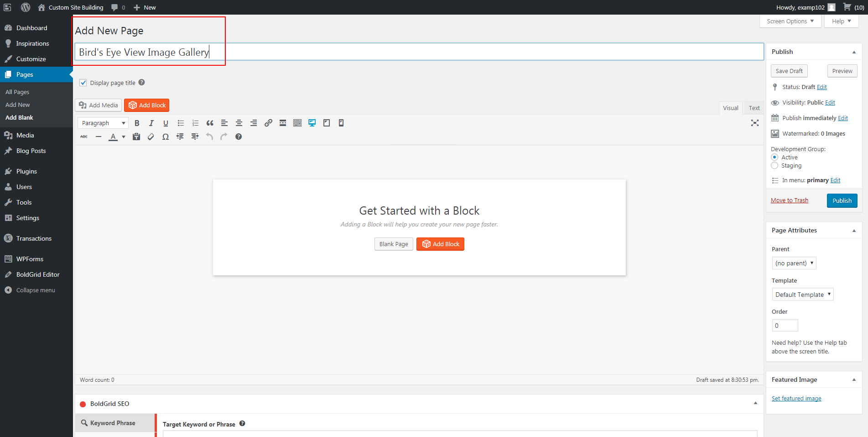Click the Save Draft button
The image size is (868, 437).
click(789, 71)
